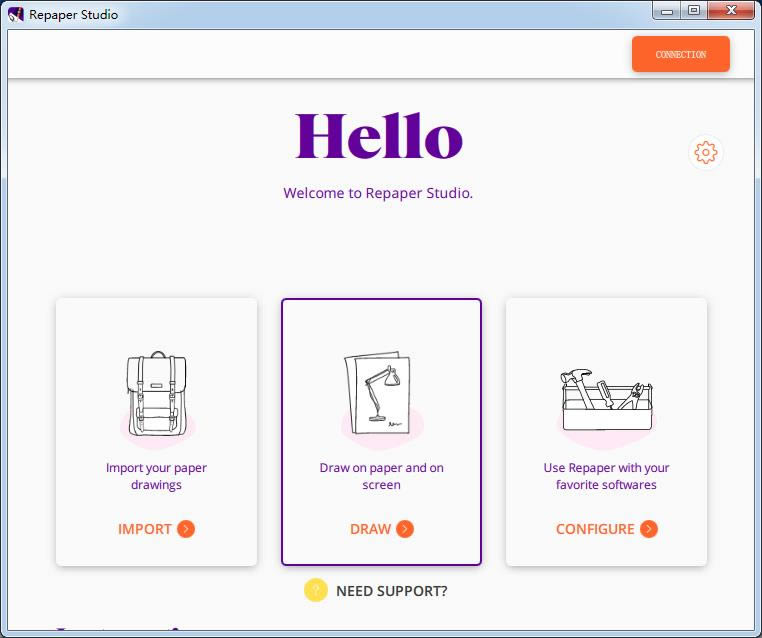Click the CONFIGURE link text

click(595, 529)
